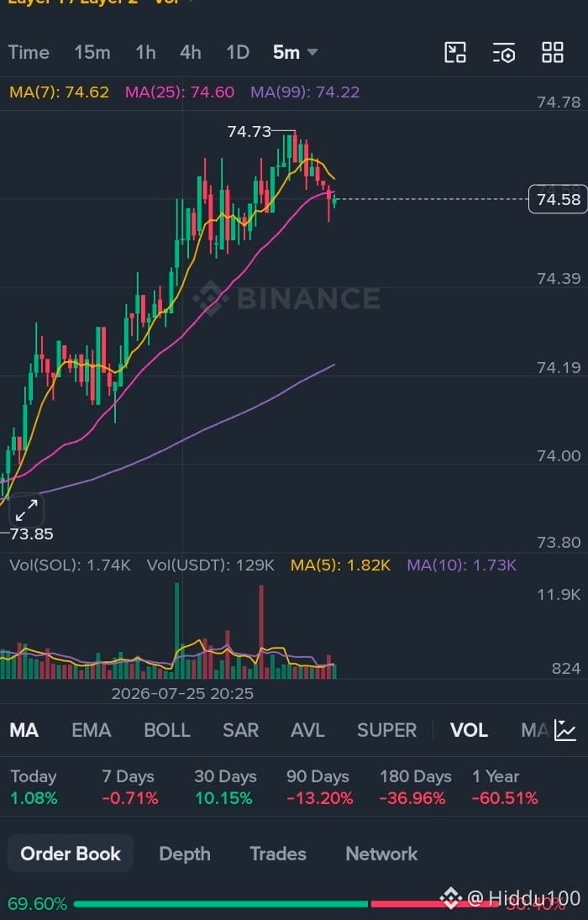The width and height of the screenshot is (588, 920).
Task: Open the Order Book tab
Action: tap(71, 854)
